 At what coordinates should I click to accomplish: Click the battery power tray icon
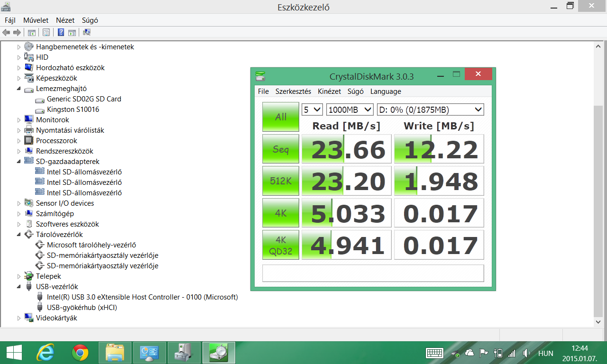pos(498,353)
